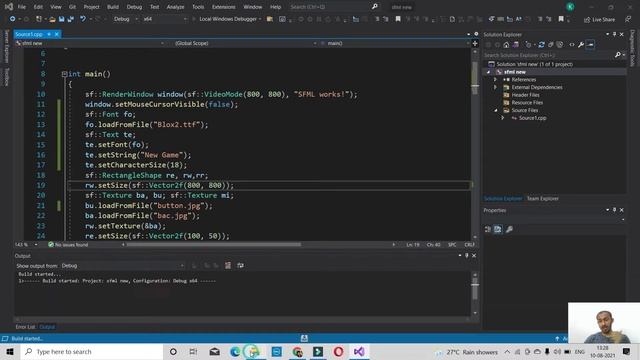The image size is (640, 360).
Task: Open the Debug configuration dropdown
Action: (126, 19)
